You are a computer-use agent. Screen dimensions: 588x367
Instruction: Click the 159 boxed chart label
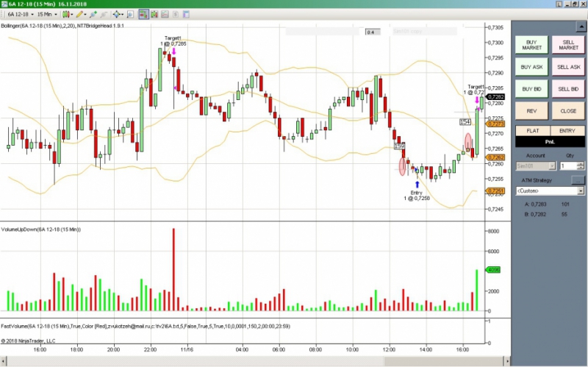point(400,146)
